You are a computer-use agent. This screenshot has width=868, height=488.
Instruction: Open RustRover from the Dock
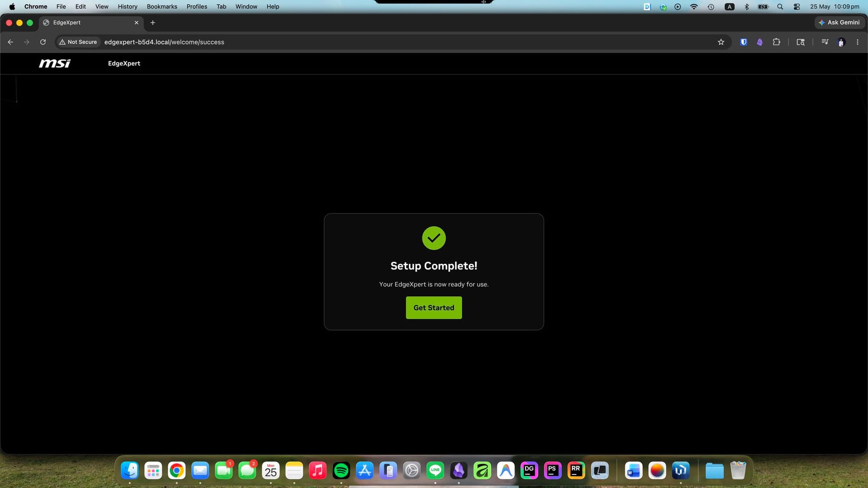pyautogui.click(x=576, y=470)
